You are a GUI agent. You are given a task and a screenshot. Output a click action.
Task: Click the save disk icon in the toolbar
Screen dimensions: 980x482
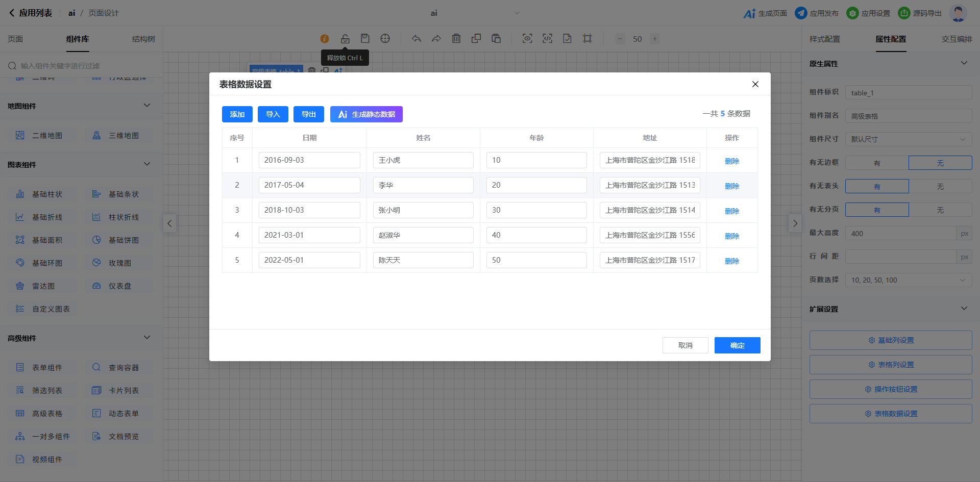tap(365, 39)
